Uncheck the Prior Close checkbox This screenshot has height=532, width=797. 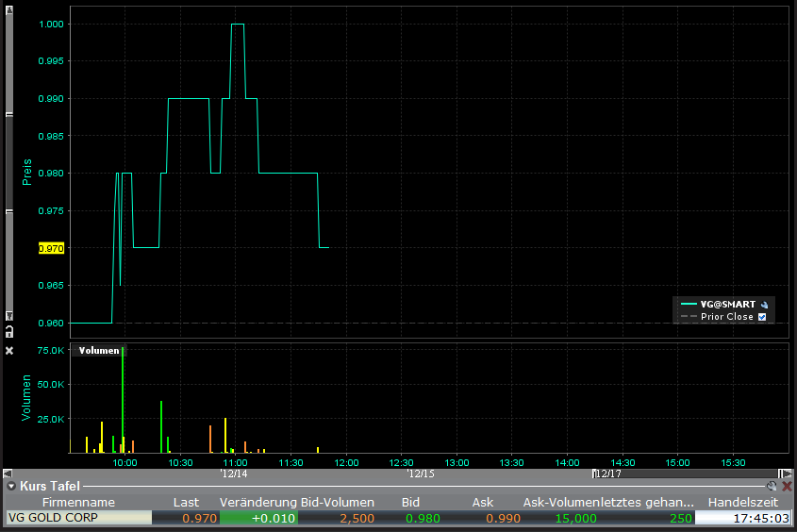762,317
